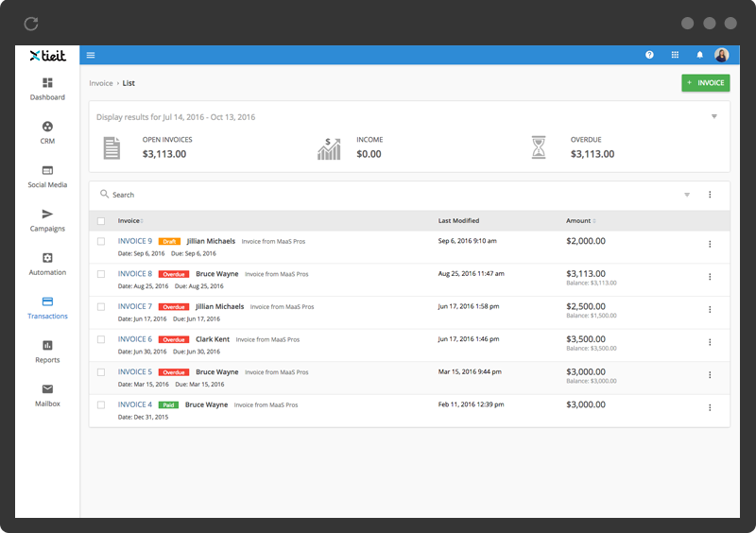Open the CRM sidebar icon

click(47, 127)
